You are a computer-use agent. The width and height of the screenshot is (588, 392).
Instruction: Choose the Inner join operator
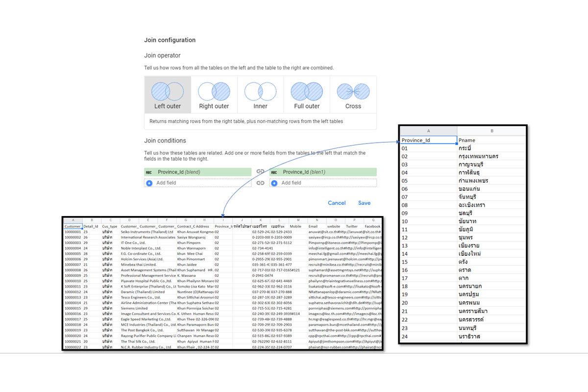point(260,95)
